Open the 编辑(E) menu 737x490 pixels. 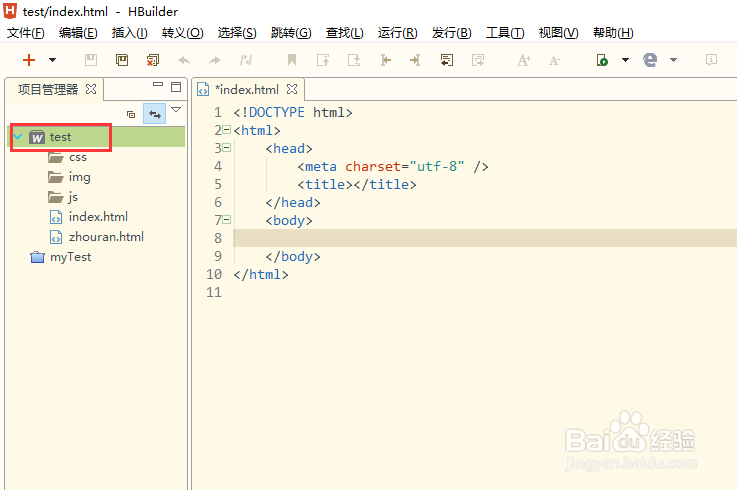78,33
